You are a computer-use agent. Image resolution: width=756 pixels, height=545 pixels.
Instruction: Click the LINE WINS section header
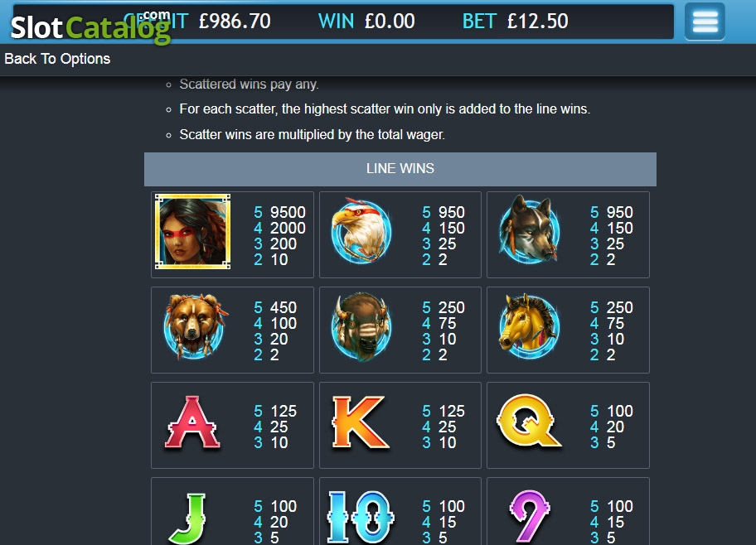[400, 169]
